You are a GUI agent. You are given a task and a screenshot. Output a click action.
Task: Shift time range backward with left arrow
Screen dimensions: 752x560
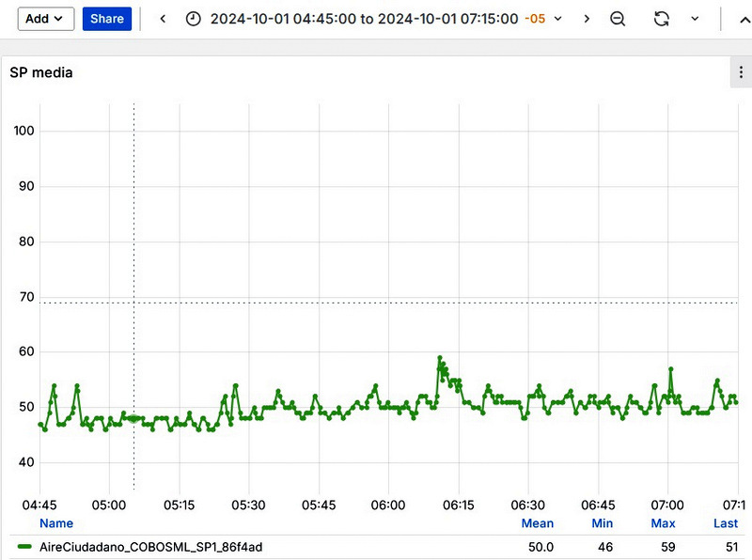163,19
